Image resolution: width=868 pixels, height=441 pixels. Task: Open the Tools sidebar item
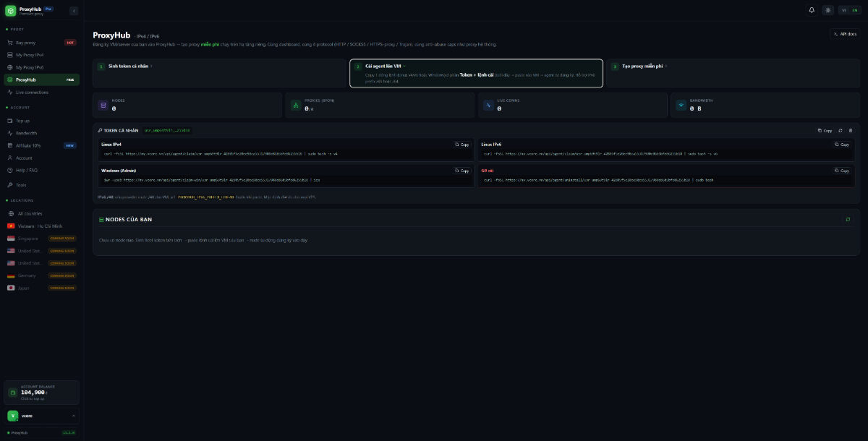pyautogui.click(x=41, y=185)
